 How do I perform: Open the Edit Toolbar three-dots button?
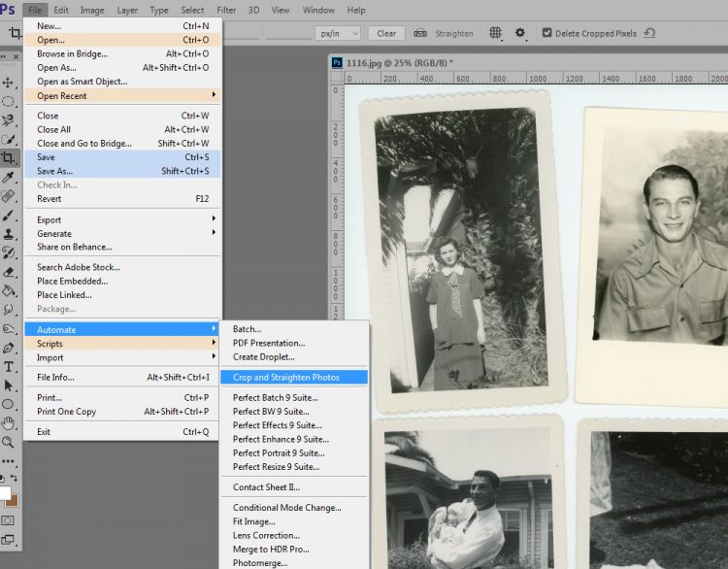pyautogui.click(x=8, y=461)
